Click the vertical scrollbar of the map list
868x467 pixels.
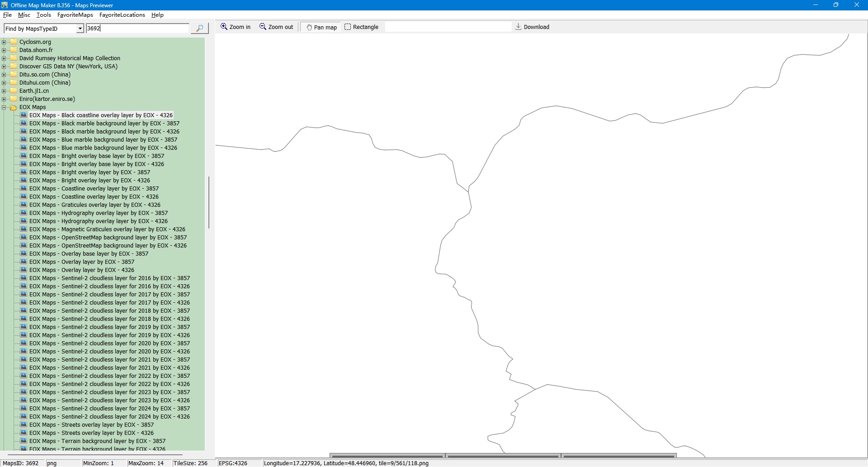click(209, 202)
